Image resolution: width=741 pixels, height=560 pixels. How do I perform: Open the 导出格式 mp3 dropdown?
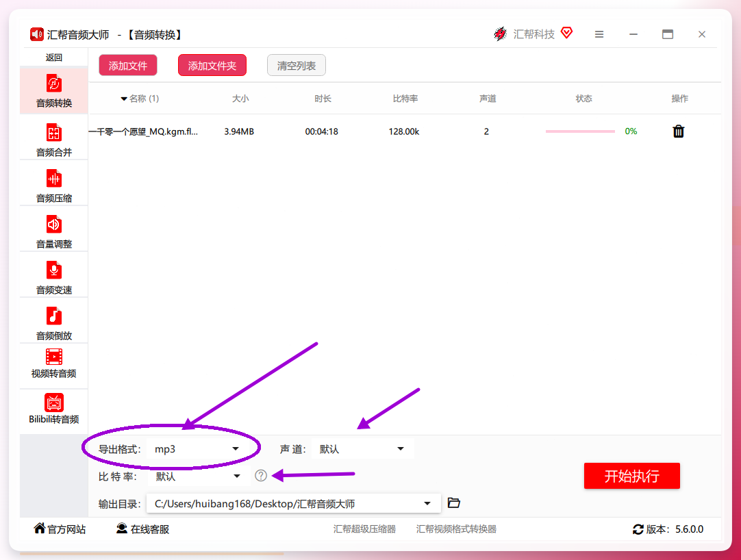click(197, 449)
